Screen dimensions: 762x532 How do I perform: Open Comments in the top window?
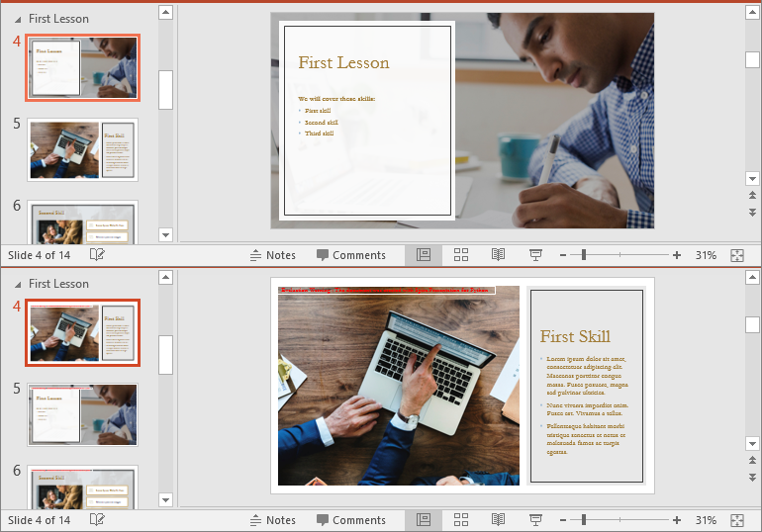(x=351, y=255)
